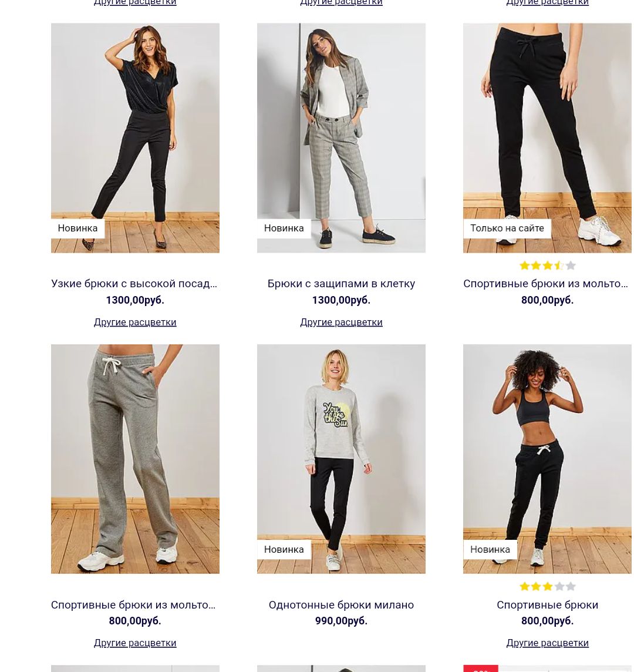Click the three-star rating above Спортивные брюки
634x672 pixels.
coord(547,586)
